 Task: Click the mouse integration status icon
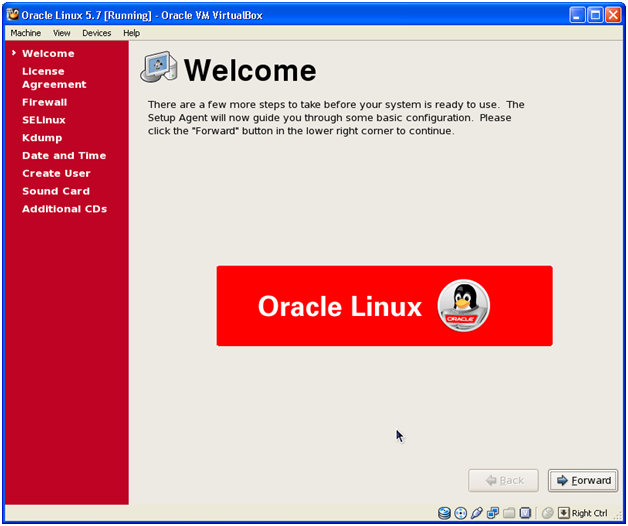tap(547, 513)
